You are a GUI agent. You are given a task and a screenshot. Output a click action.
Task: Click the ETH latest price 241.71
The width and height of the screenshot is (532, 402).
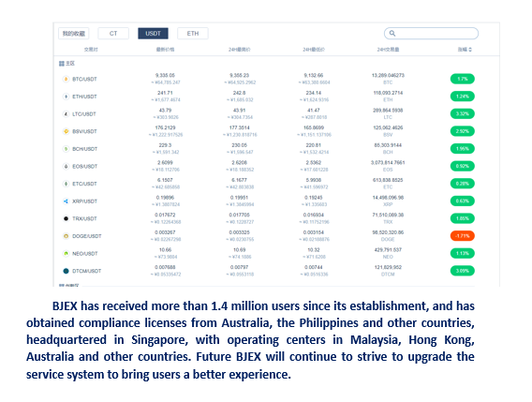pos(165,93)
